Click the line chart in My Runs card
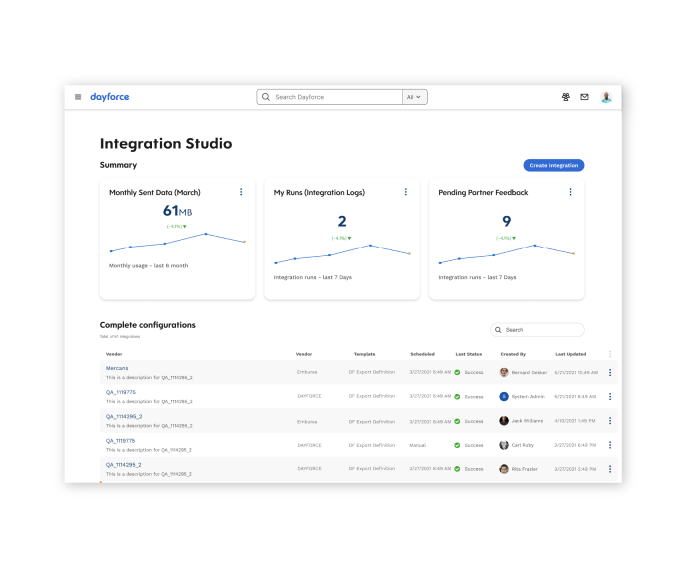The image size is (688, 568). pos(342,254)
